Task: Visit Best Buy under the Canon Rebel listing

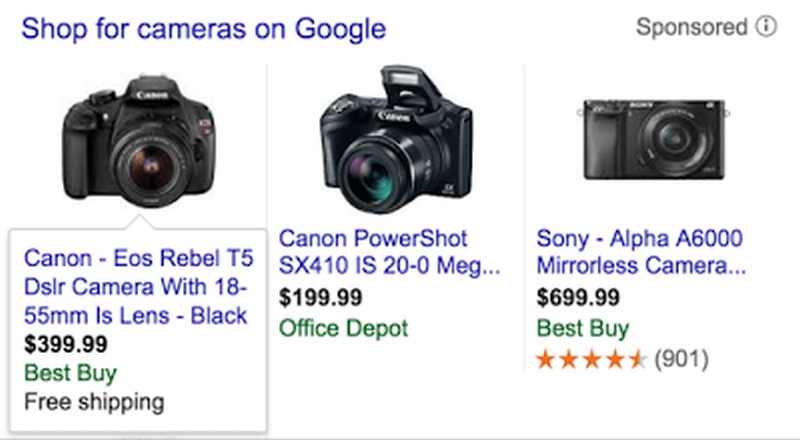Action: point(70,374)
